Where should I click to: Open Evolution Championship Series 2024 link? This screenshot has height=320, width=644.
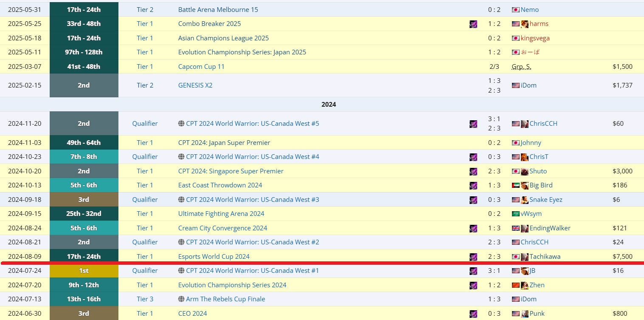[x=232, y=285]
